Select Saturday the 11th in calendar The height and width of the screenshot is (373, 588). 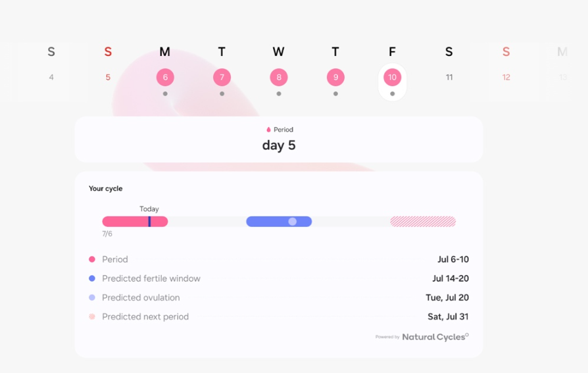point(449,78)
